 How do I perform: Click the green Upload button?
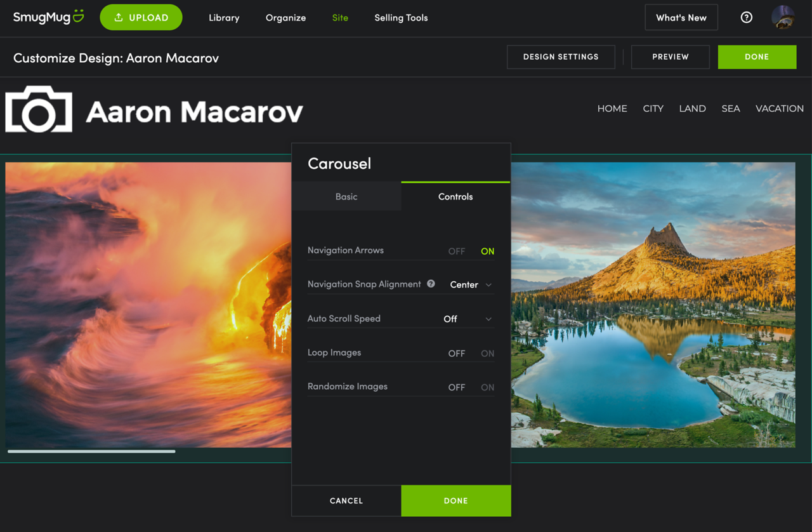click(141, 18)
